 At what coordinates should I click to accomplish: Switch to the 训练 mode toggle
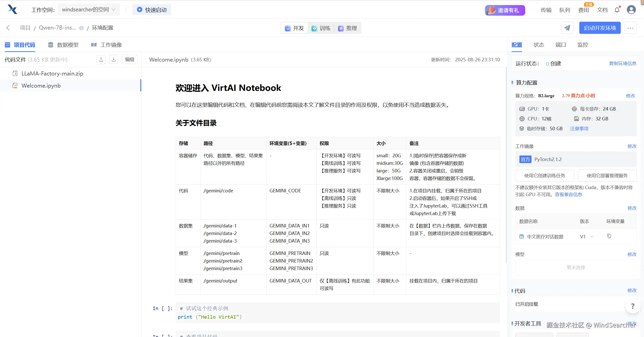pyautogui.click(x=321, y=28)
